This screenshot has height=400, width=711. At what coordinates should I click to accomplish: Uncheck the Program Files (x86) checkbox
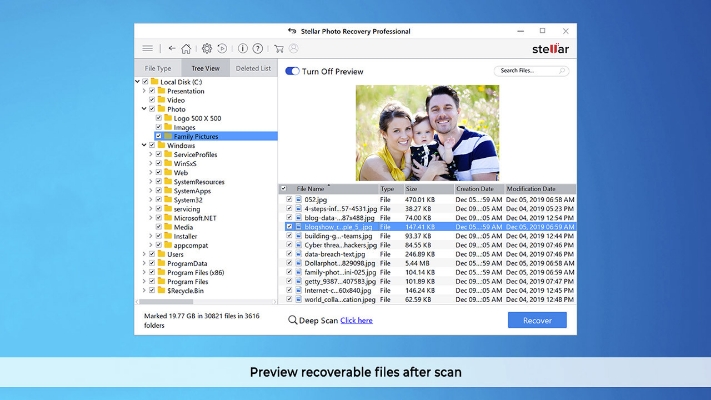pos(152,272)
